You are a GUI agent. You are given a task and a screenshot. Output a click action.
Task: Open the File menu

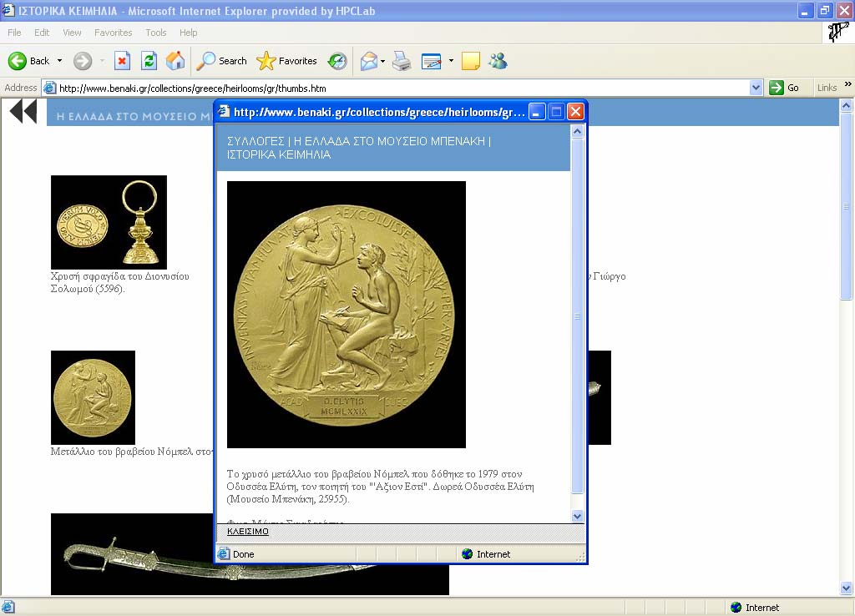15,33
